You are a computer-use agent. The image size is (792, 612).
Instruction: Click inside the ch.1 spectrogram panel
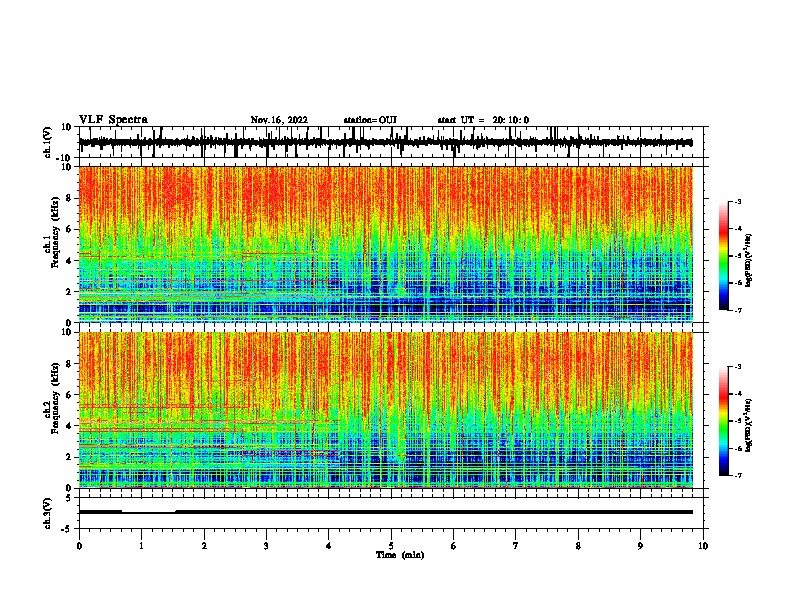[386, 244]
